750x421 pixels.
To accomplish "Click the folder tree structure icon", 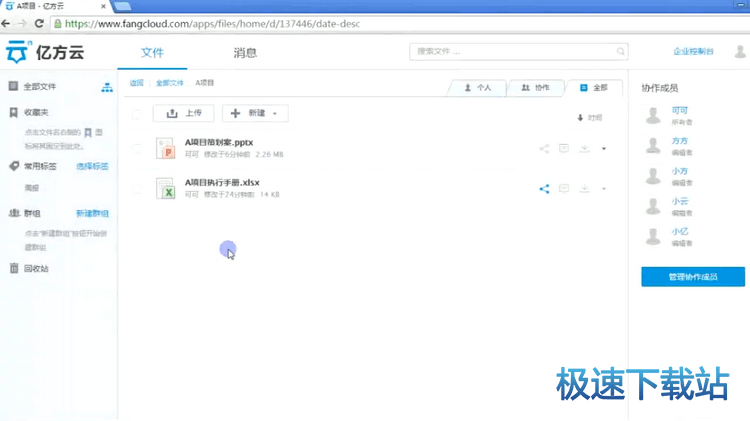I will tap(107, 87).
